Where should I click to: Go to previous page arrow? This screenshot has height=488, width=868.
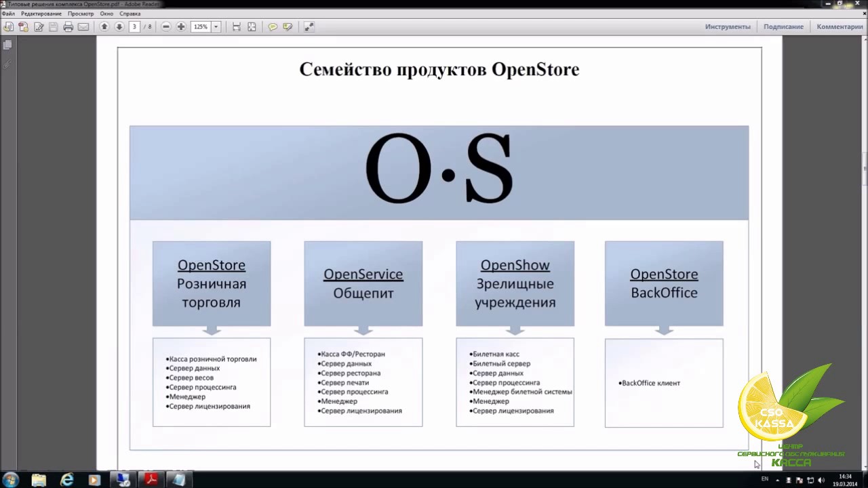(x=104, y=27)
